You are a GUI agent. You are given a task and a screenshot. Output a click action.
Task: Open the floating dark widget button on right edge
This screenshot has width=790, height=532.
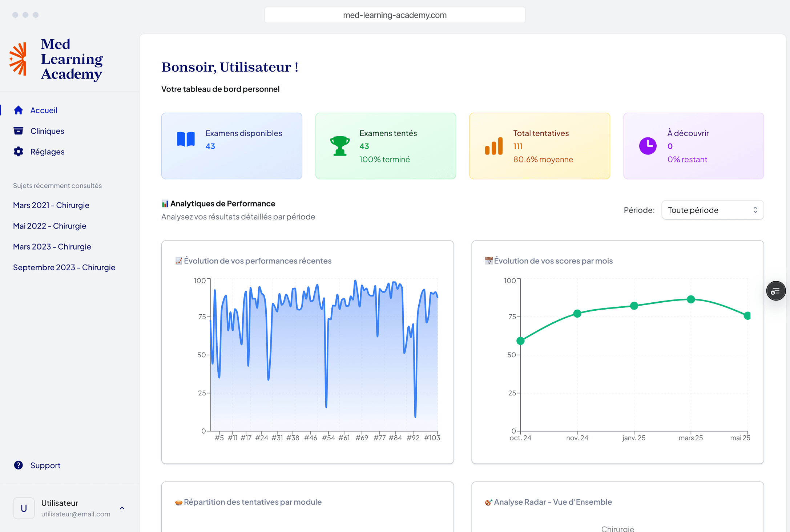pyautogui.click(x=776, y=291)
